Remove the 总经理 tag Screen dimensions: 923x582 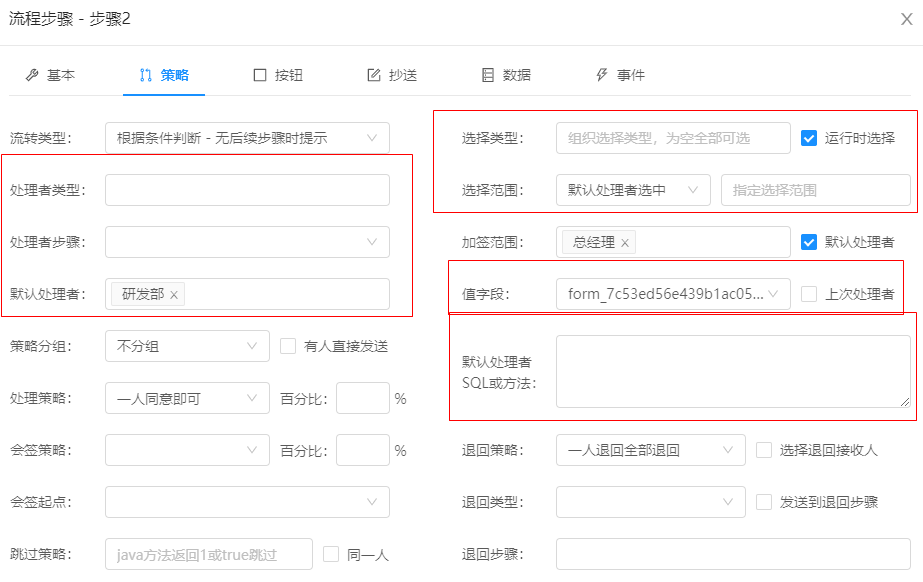(x=625, y=243)
